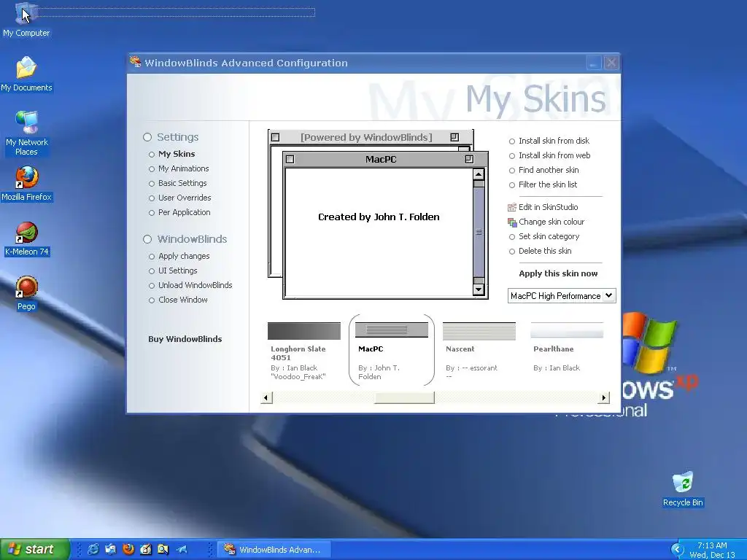Open the Recycle Bin
747x560 pixels.
pos(683,489)
